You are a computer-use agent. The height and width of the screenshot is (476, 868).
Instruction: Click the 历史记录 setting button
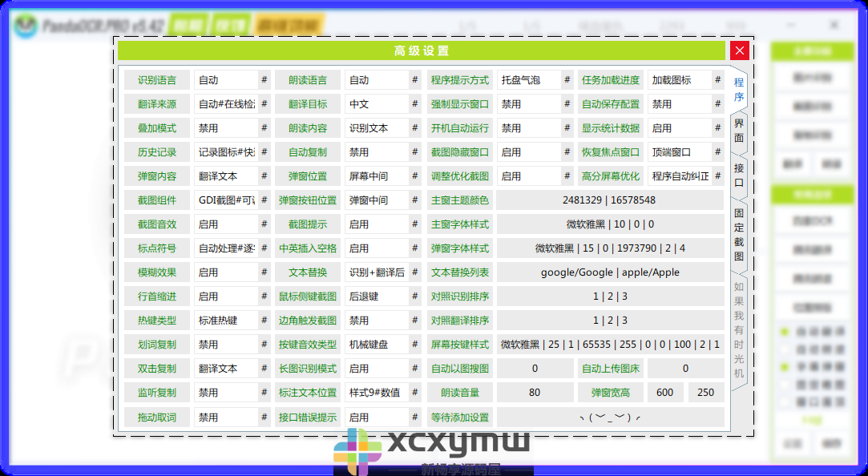[156, 151]
